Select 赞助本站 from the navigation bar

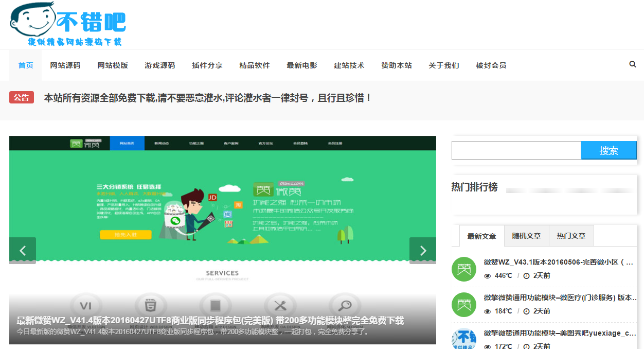[397, 65]
